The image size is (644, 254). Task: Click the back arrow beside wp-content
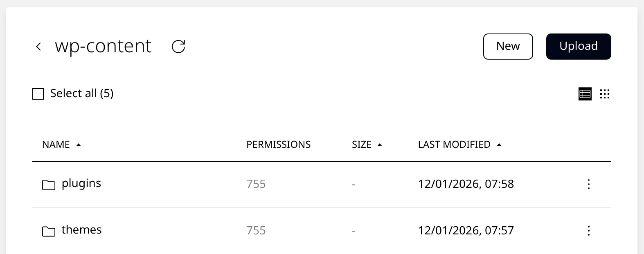(x=38, y=47)
